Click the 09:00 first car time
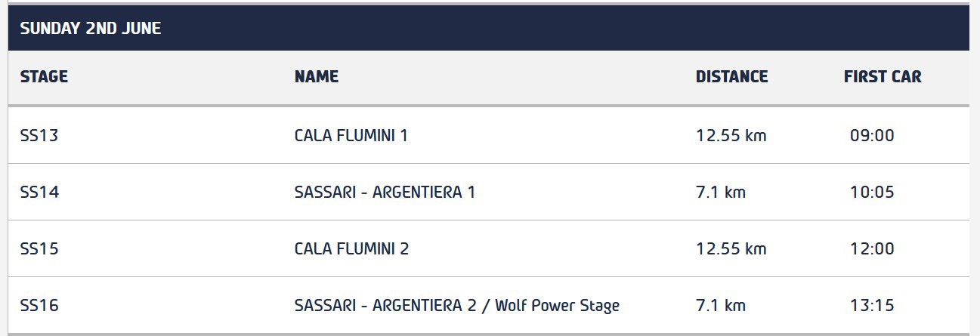 coord(872,136)
